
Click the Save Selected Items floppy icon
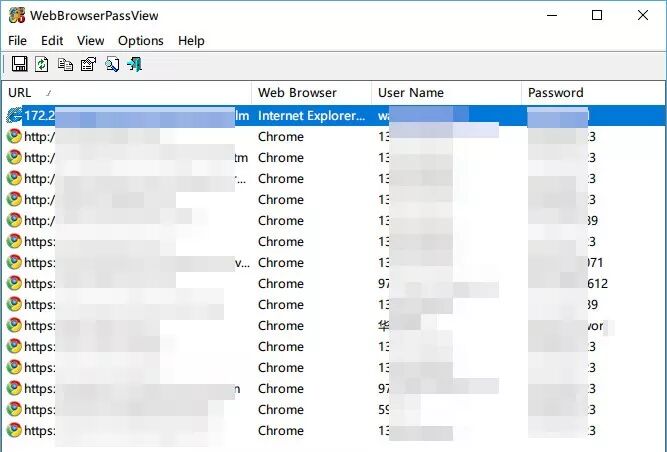(x=19, y=64)
